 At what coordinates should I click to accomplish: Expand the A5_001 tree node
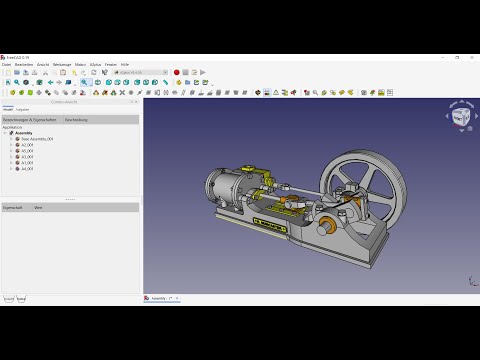[x=11, y=151]
